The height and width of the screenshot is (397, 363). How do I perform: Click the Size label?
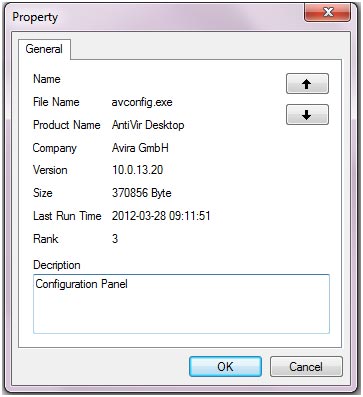43,193
